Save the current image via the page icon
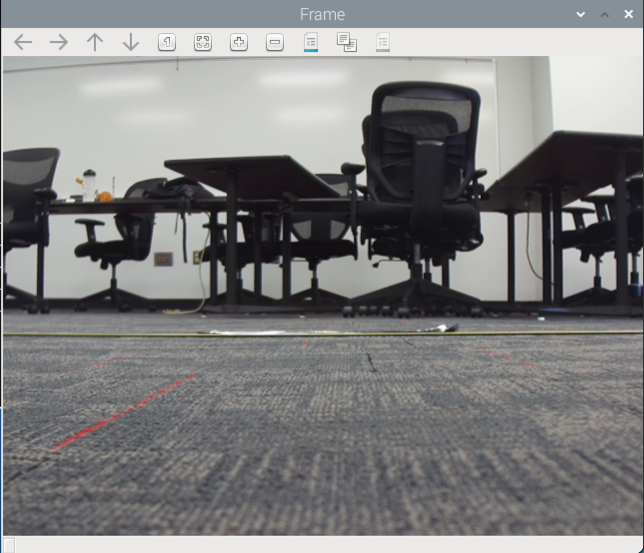644x553 pixels. click(311, 42)
